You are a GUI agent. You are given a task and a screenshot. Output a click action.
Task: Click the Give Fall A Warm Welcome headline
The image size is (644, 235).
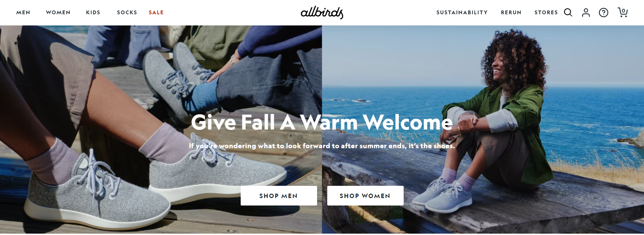coord(322,122)
